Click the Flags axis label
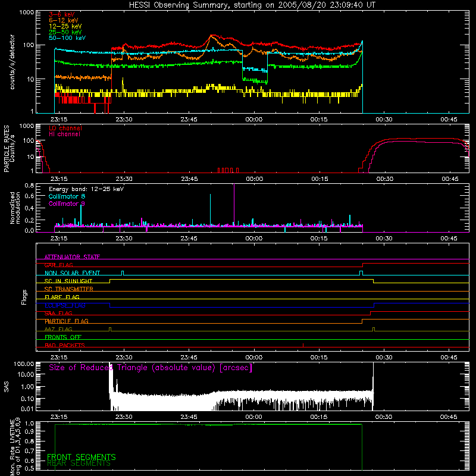Viewport: 476px width, 476px height. point(24,297)
